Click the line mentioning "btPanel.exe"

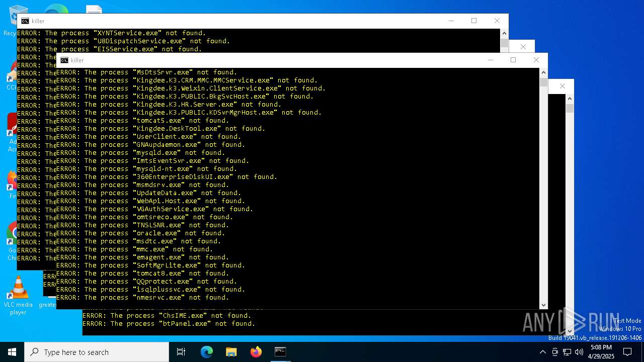pyautogui.click(x=169, y=324)
